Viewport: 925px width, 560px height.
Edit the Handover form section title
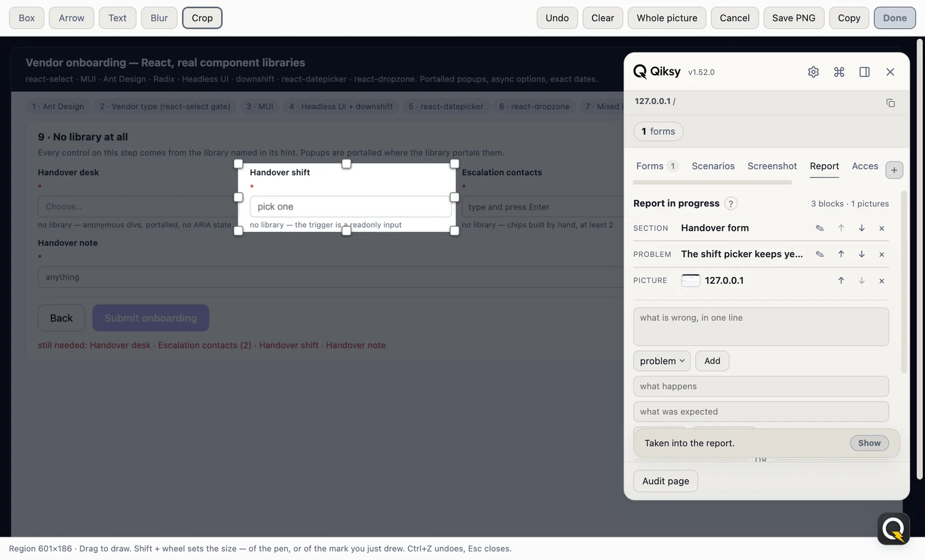pyautogui.click(x=819, y=228)
